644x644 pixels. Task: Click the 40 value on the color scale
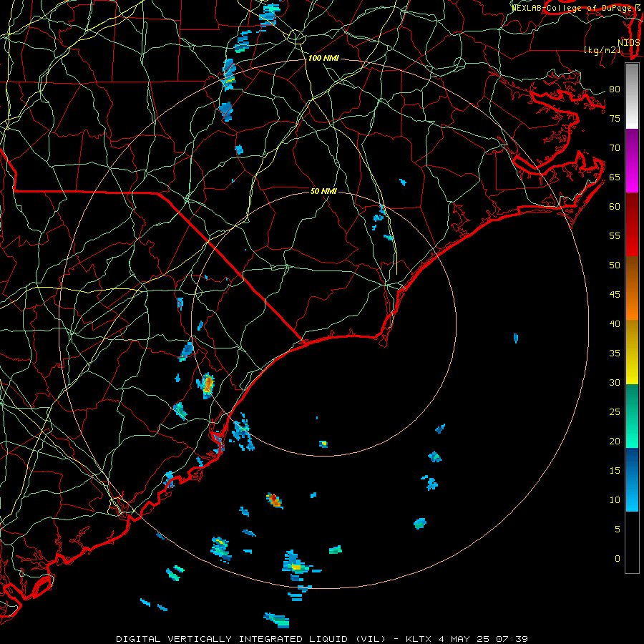coord(615,324)
